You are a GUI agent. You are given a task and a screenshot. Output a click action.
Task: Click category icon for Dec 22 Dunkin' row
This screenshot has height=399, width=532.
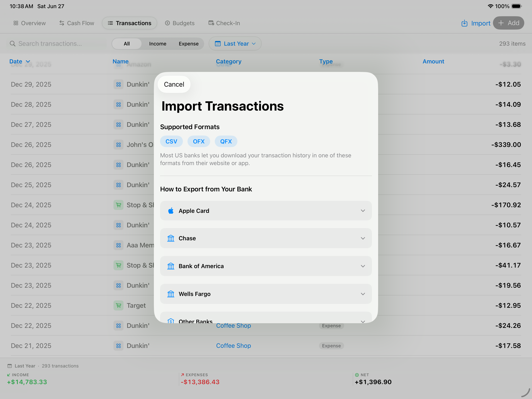[118, 326]
